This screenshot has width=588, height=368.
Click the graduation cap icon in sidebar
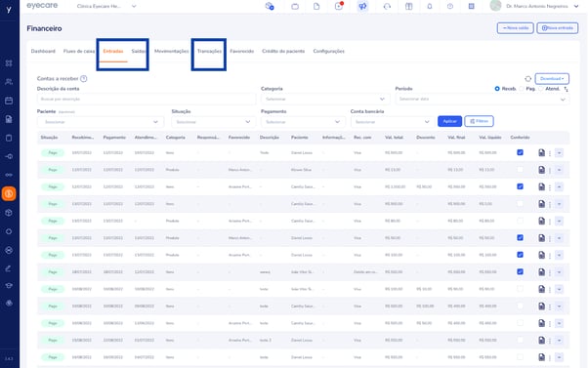pos(9,286)
